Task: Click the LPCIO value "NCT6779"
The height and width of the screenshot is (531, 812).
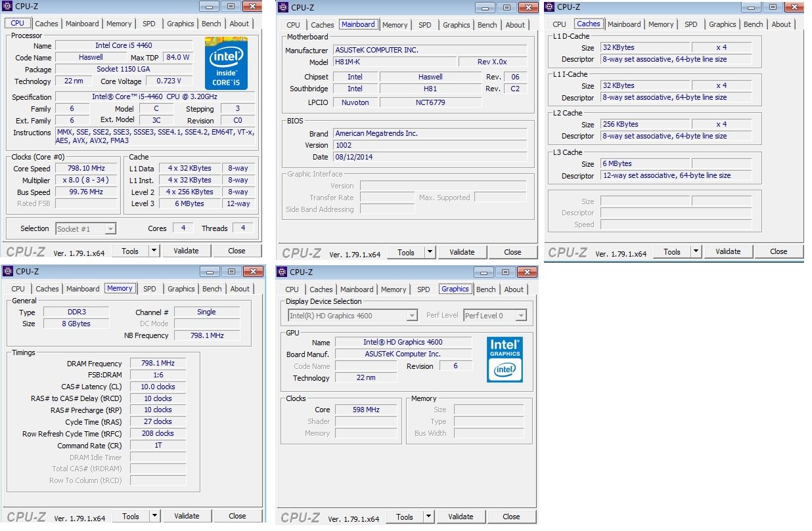Action: (x=430, y=102)
